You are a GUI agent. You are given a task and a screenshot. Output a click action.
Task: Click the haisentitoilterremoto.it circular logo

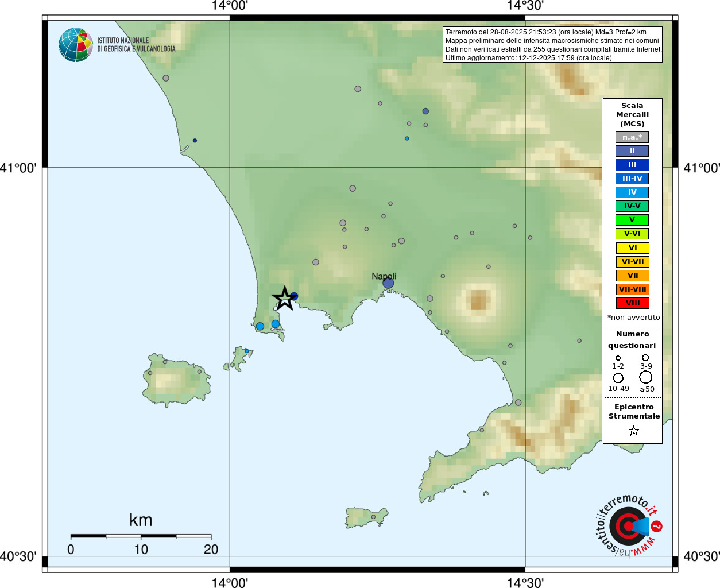tap(628, 525)
